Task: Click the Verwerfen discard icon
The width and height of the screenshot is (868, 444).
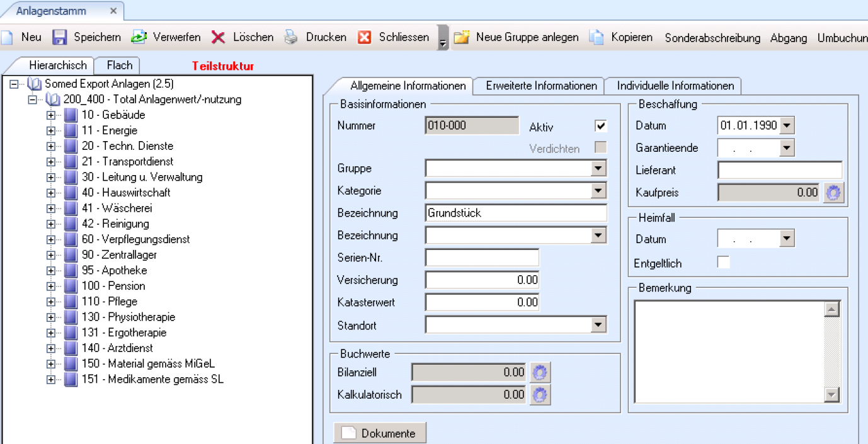Action: (139, 37)
